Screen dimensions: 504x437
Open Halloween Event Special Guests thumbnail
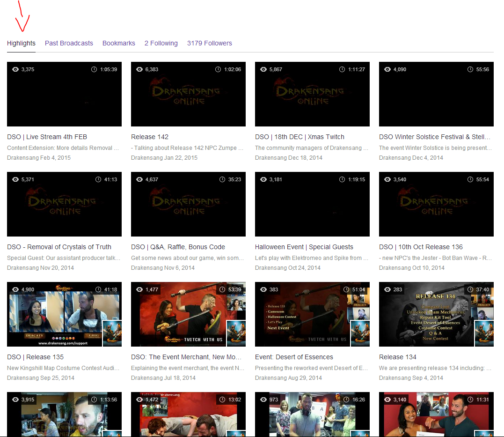tap(312, 204)
